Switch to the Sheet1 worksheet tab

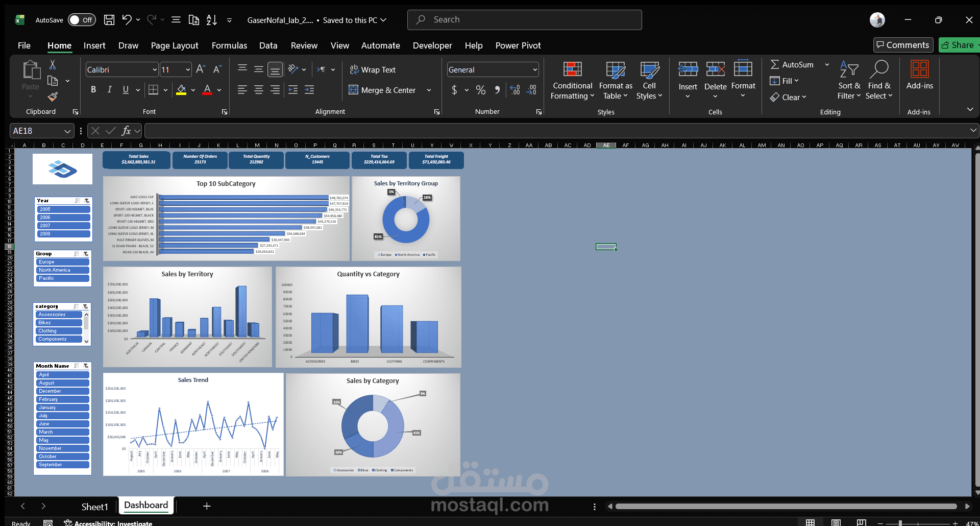pyautogui.click(x=95, y=507)
